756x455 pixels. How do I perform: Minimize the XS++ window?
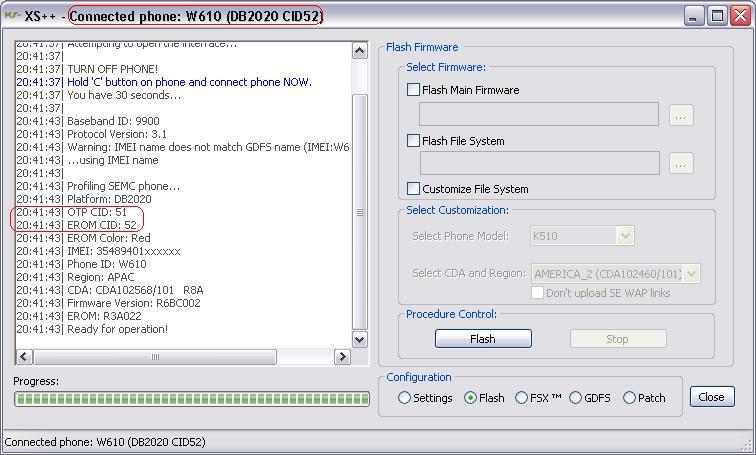point(693,16)
